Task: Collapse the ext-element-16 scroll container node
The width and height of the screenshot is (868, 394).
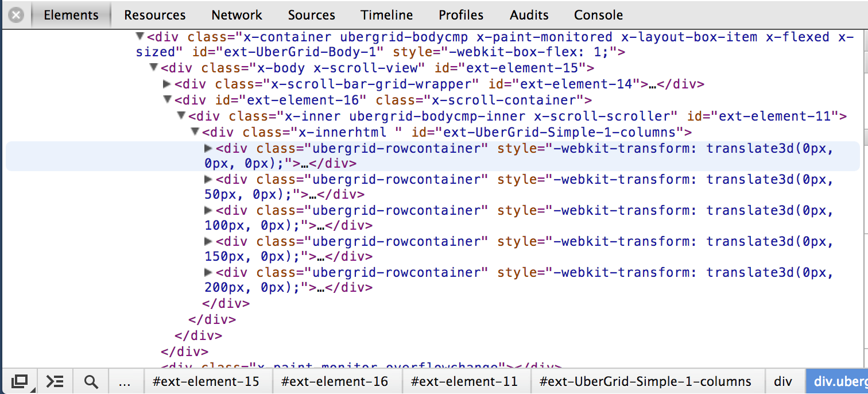Action: [x=167, y=100]
